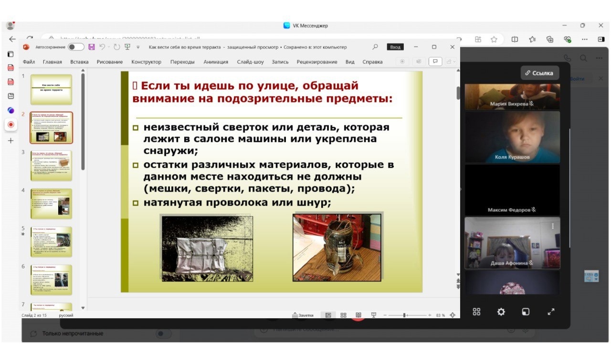The height and width of the screenshot is (364, 611).
Task: Switch to Normal view icon in status bar
Action: (x=328, y=315)
